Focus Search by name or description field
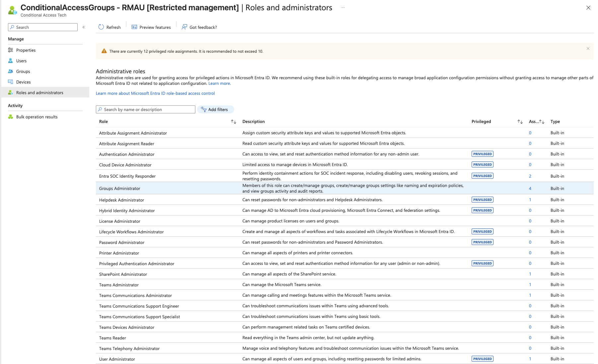The width and height of the screenshot is (598, 364). [x=146, y=109]
